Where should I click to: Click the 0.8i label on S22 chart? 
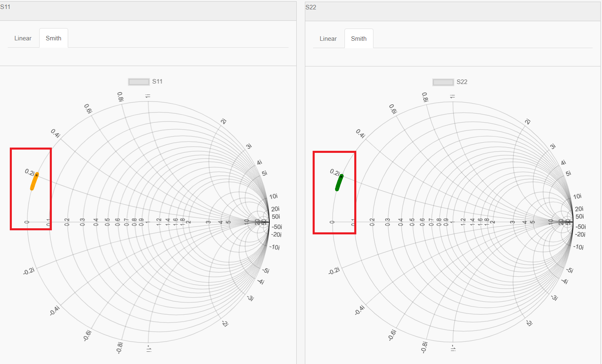point(425,97)
